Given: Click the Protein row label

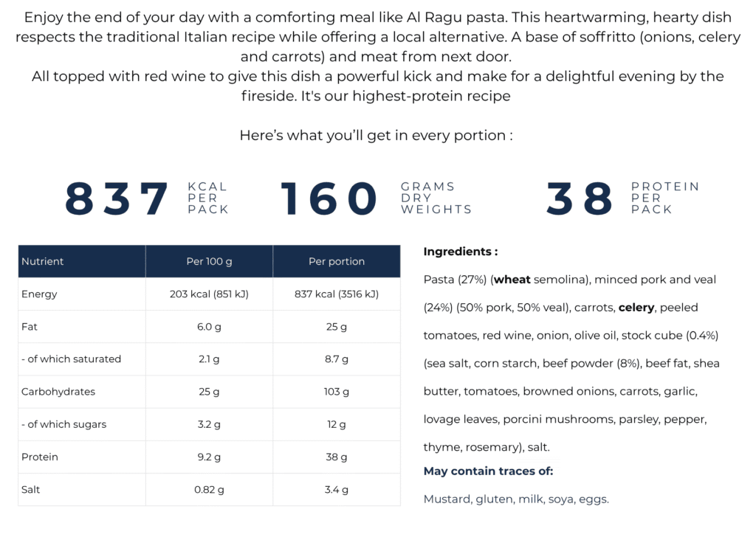Looking at the screenshot, I should (40, 457).
